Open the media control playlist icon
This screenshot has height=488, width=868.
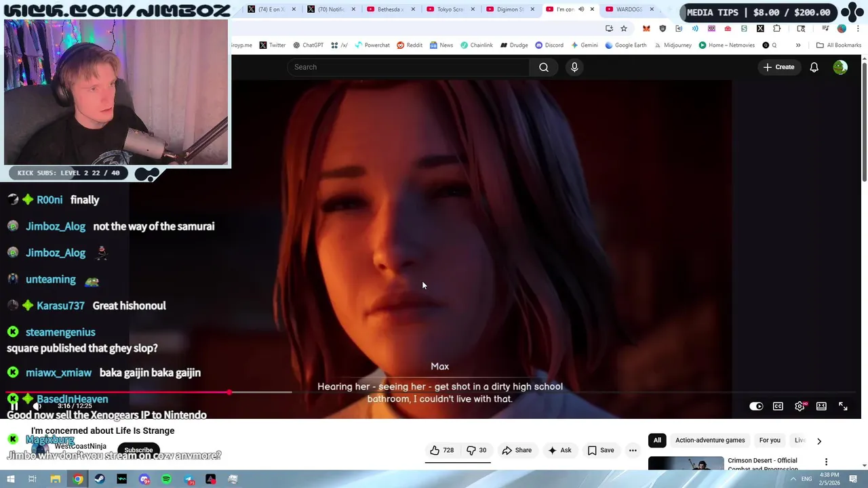pos(825,28)
